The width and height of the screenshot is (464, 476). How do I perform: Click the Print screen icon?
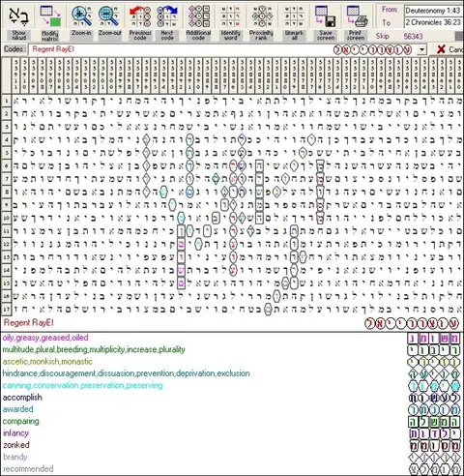pyautogui.click(x=357, y=16)
